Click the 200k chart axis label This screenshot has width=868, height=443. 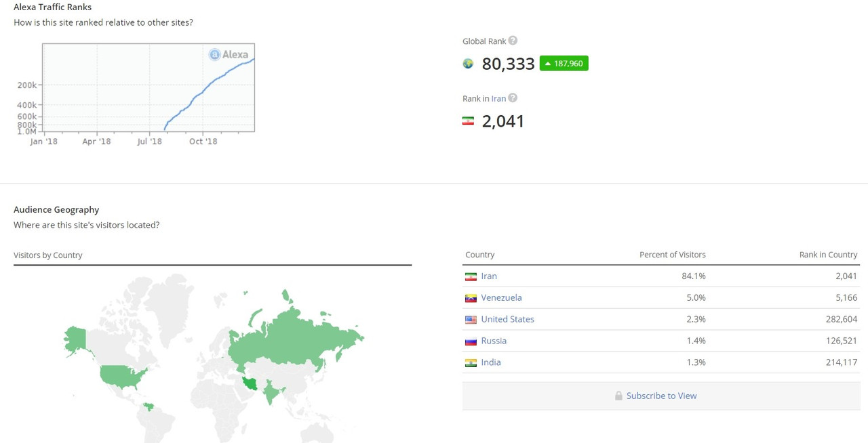[27, 85]
